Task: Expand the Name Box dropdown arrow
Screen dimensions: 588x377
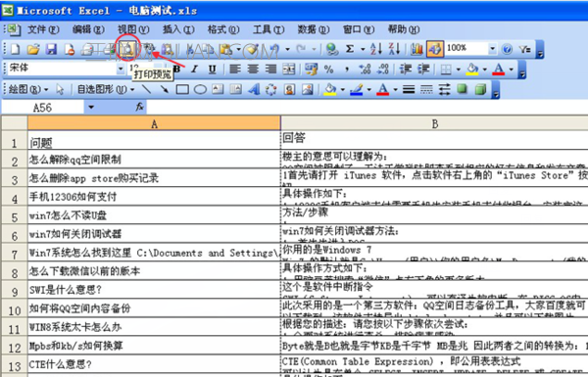Action: pyautogui.click(x=91, y=108)
